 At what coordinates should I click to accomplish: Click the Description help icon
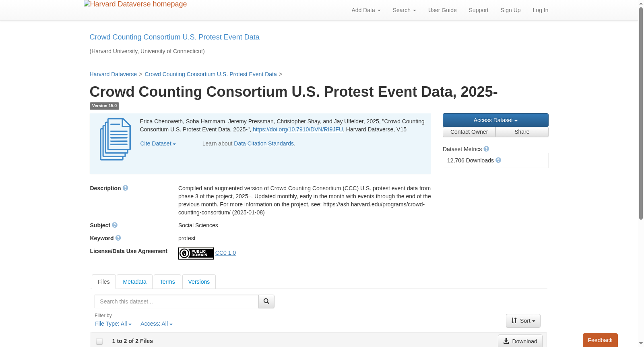(x=126, y=188)
